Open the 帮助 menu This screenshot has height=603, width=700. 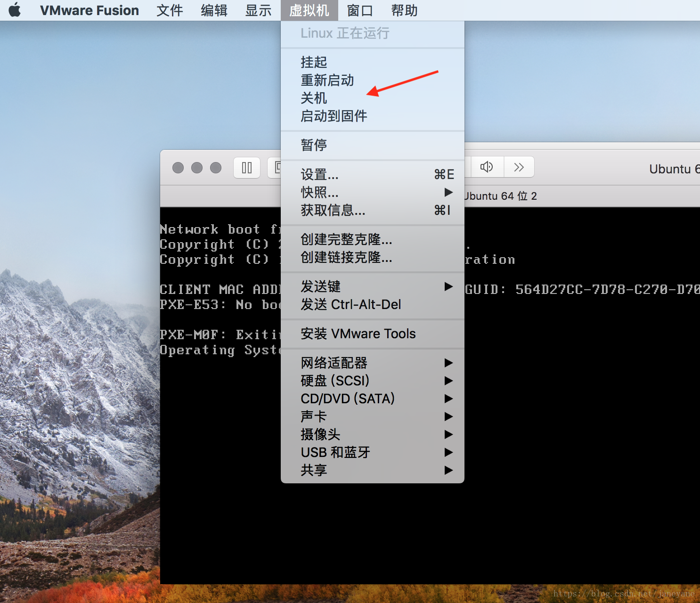[404, 10]
